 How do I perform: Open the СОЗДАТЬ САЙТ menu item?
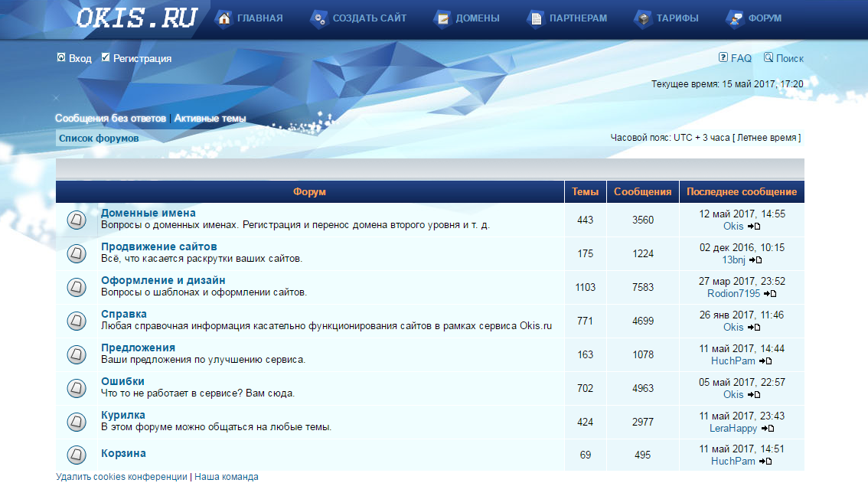(369, 18)
